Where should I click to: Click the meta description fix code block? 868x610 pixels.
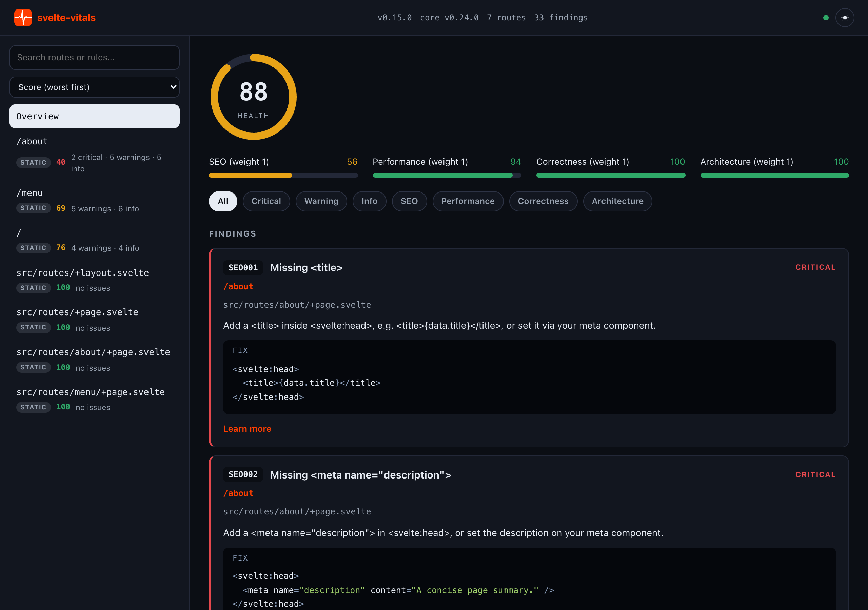pyautogui.click(x=530, y=578)
